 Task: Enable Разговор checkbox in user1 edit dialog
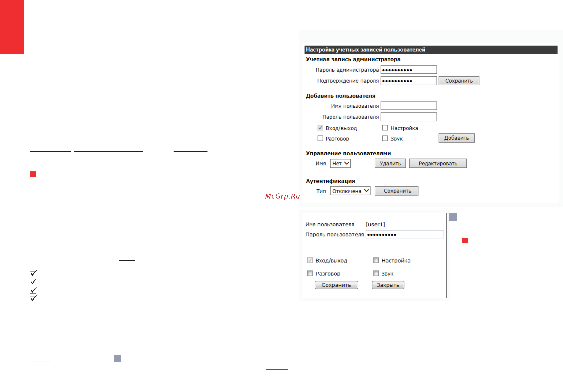310,273
